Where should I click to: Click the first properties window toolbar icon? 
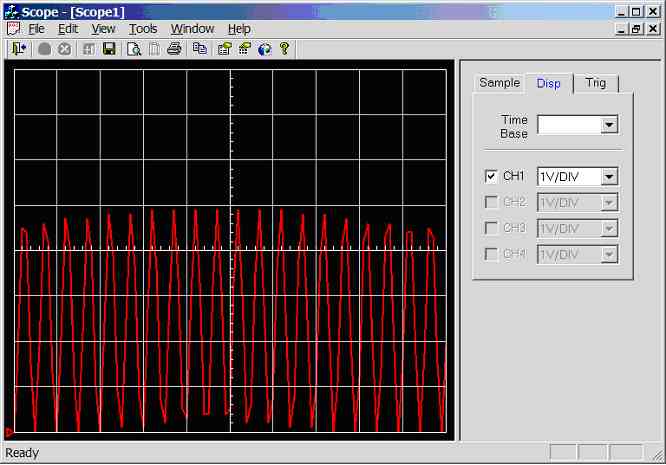click(224, 48)
